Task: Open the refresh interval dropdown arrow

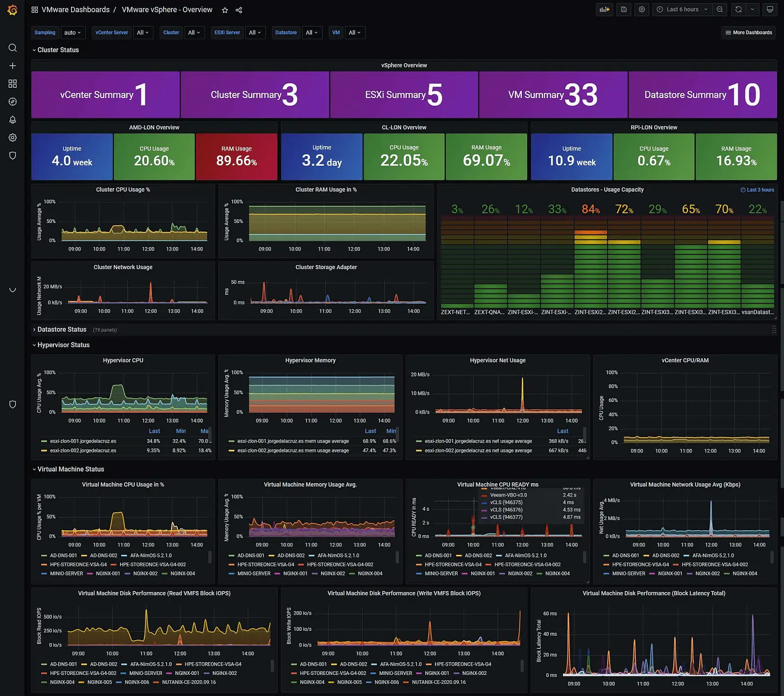Action: click(753, 9)
